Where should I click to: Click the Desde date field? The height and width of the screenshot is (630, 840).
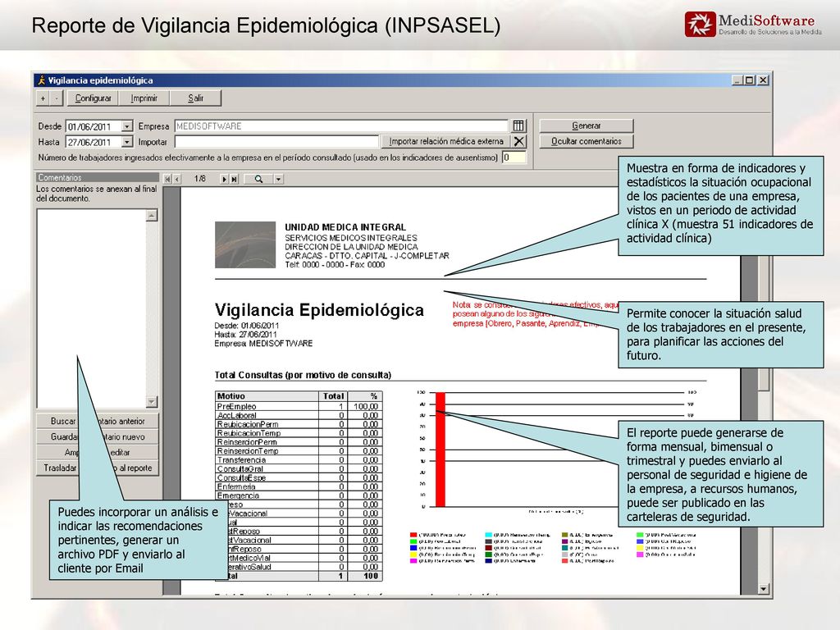point(94,126)
